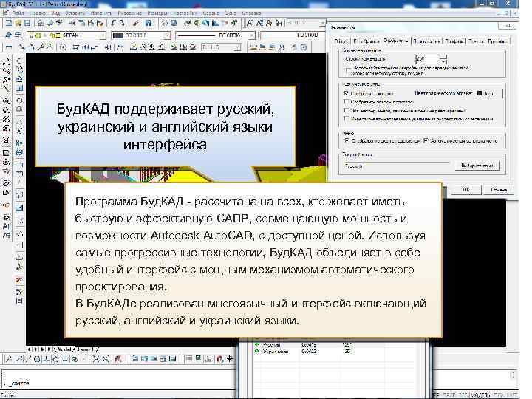This screenshot has height=399, width=532.
Task: Click the circle draw tool in left sidebar
Action: pos(20,100)
